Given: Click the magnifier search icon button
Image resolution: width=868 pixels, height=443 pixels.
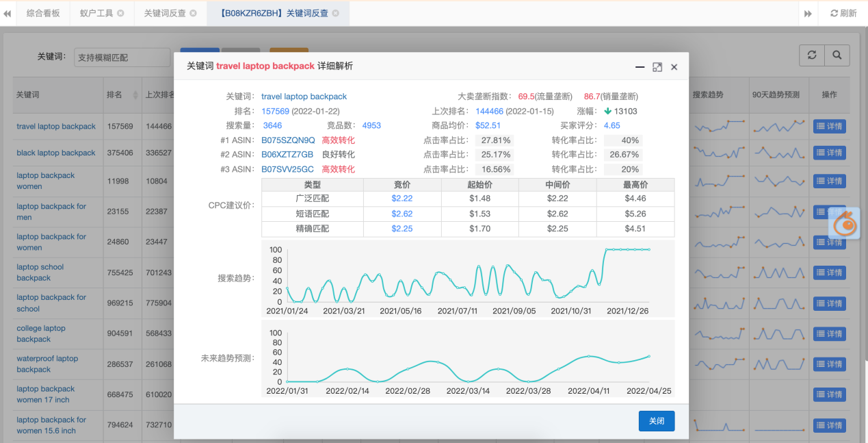Looking at the screenshot, I should pos(837,55).
